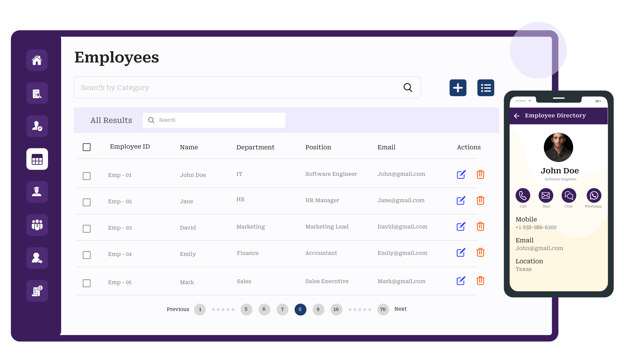Delete the Jane row
Image resolution: width=624 pixels, height=364 pixels.
point(480,200)
